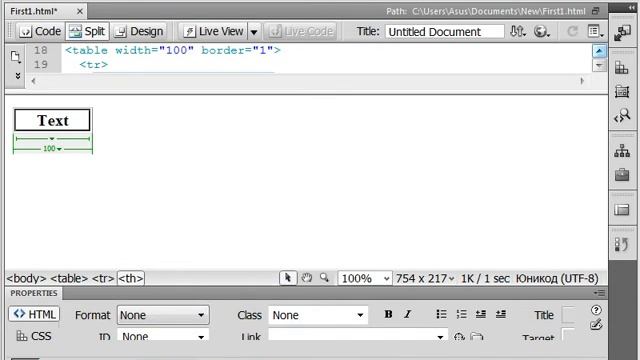The height and width of the screenshot is (360, 640).
Task: Open Files site map panel icon
Action: [622, 151]
